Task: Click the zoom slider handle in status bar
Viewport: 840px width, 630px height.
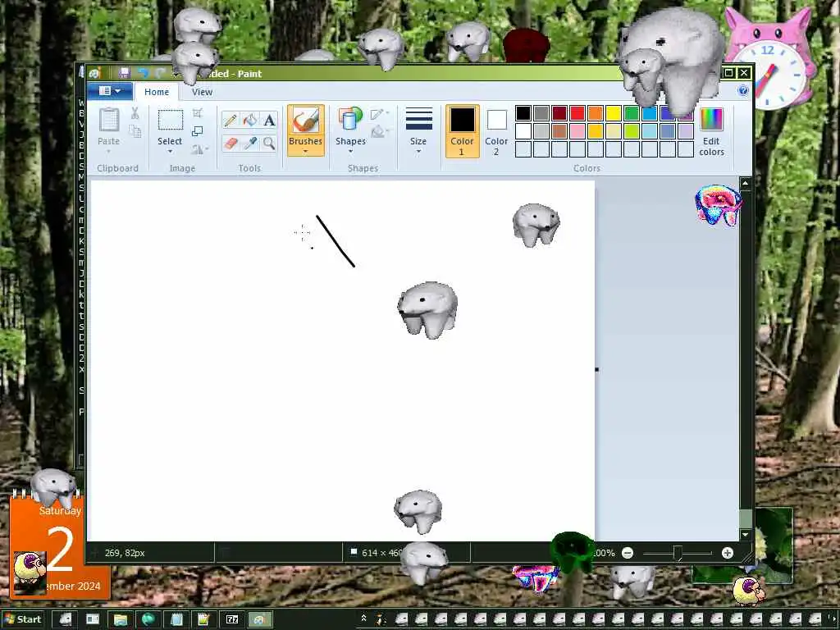Action: (x=678, y=553)
